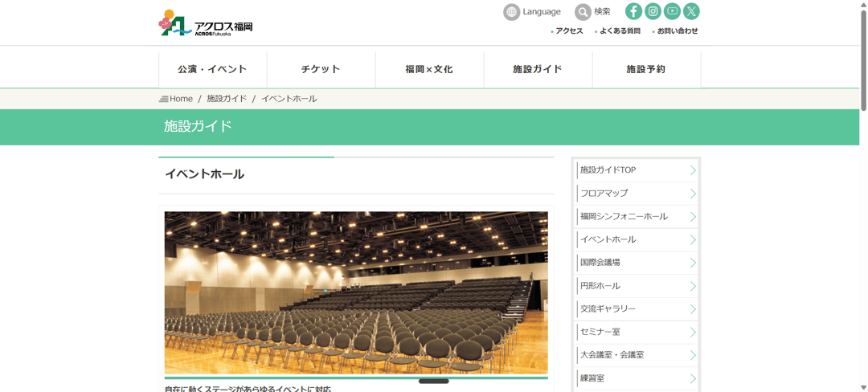Viewport: 868px width, 392px height.
Task: Open the よくある質問 link
Action: point(620,31)
